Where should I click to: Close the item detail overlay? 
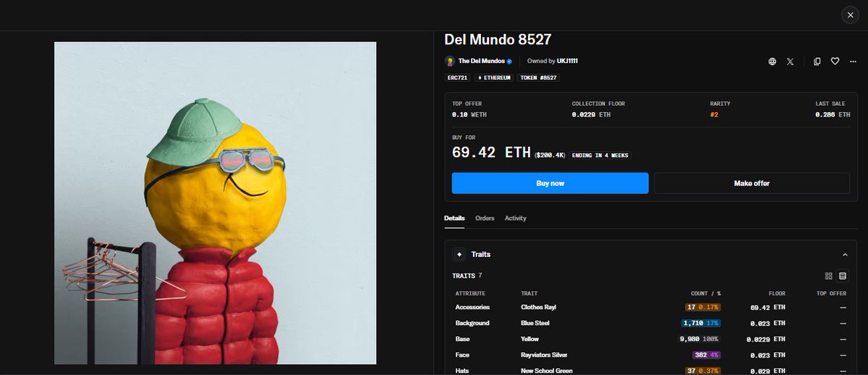pyautogui.click(x=850, y=15)
